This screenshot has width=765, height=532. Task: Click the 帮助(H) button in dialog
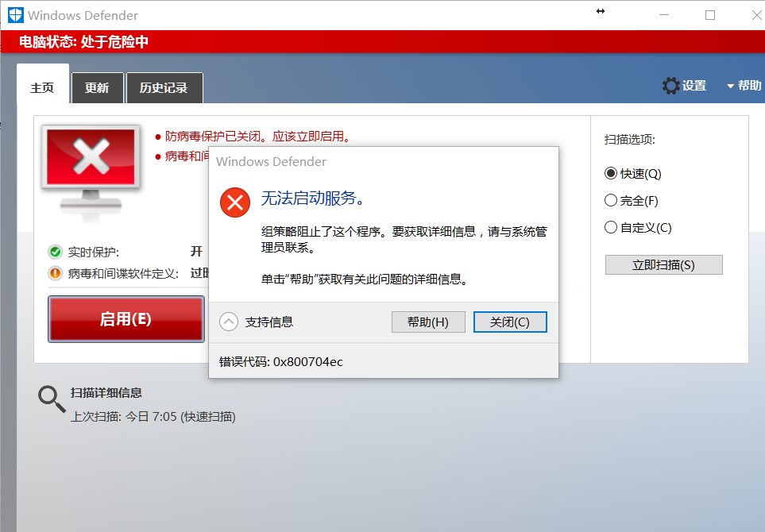pyautogui.click(x=428, y=322)
